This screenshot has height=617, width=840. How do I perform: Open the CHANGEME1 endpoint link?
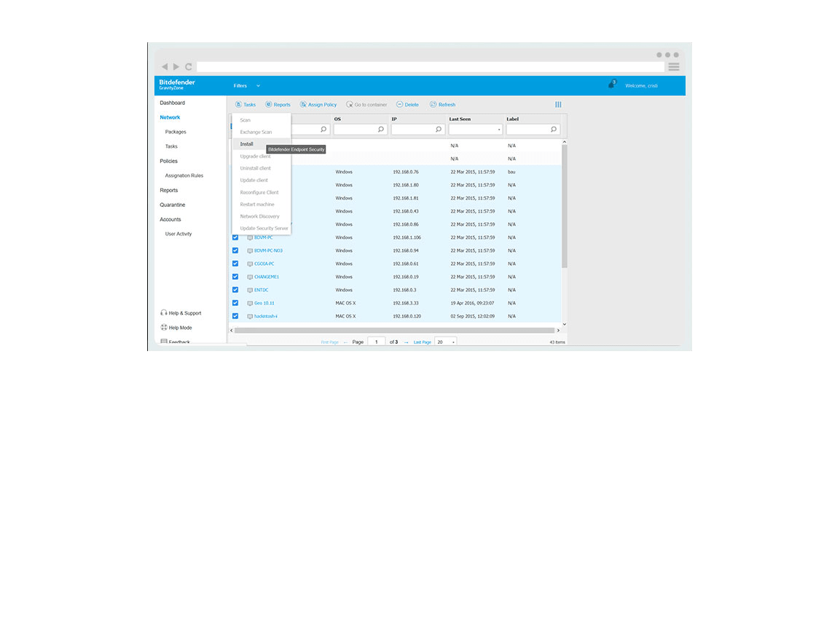[267, 277]
